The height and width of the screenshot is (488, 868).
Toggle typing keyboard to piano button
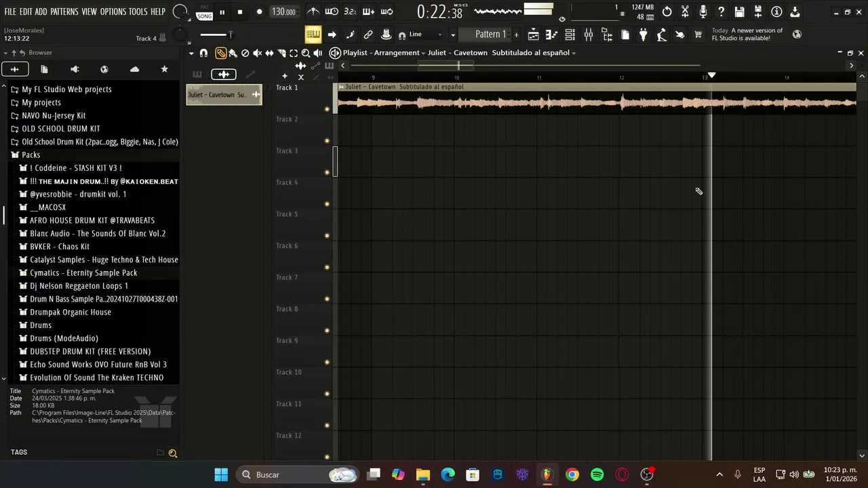313,35
